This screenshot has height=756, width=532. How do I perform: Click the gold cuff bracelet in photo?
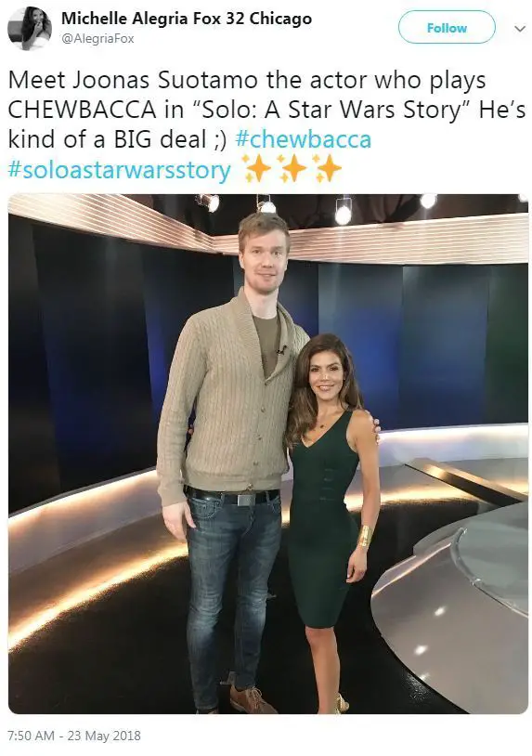click(365, 536)
